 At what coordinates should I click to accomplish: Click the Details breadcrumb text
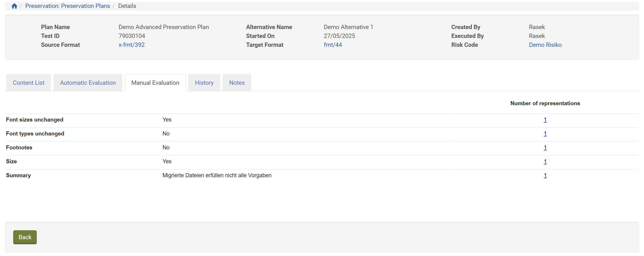127,6
